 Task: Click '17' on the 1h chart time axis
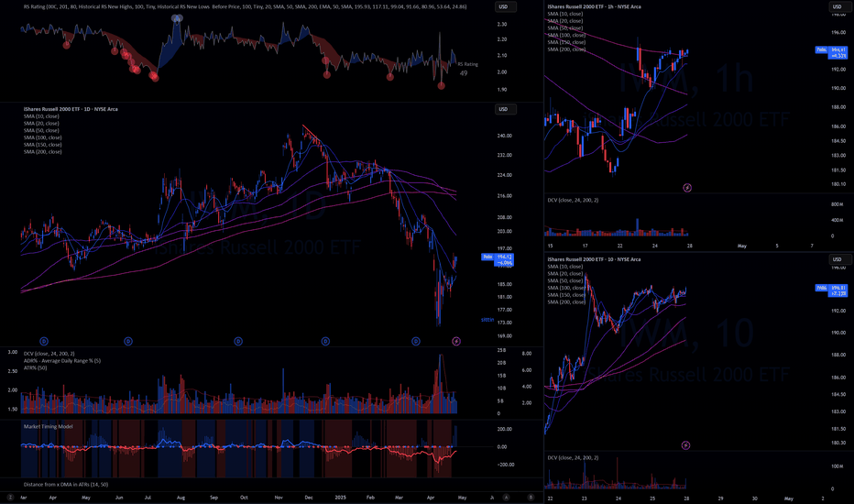(x=585, y=246)
